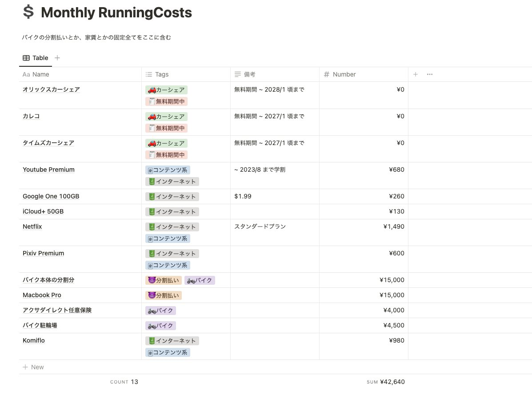Viewport: 532px width, 404px height.
Task: Click the コンテンツ系 tag on the Youtube Premium row
Action: (x=168, y=170)
